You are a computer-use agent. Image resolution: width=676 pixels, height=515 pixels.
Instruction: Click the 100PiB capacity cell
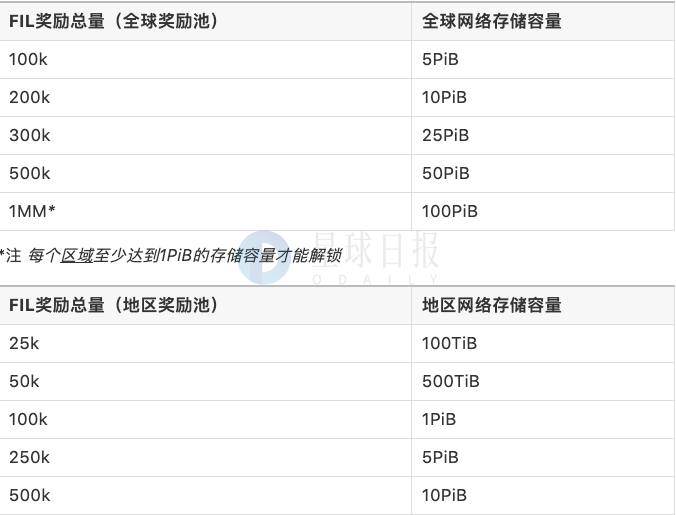pos(450,211)
